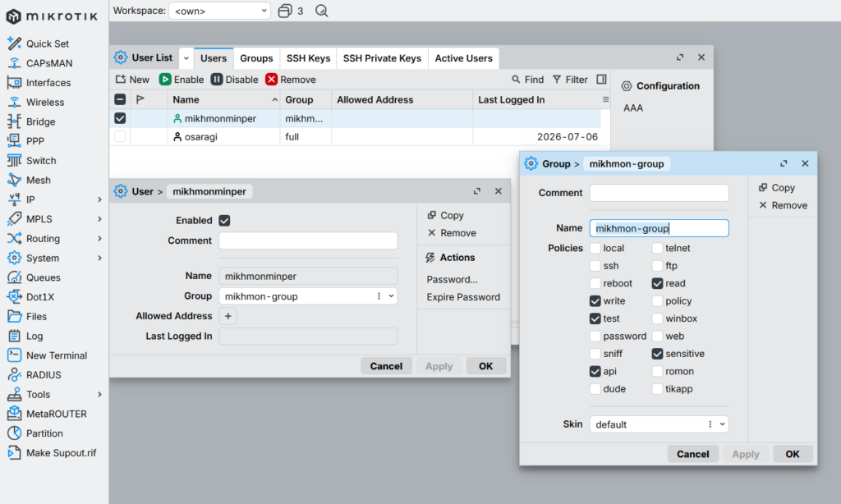The width and height of the screenshot is (841, 504).
Task: Click the RADIUS sidebar icon
Action: tap(15, 375)
